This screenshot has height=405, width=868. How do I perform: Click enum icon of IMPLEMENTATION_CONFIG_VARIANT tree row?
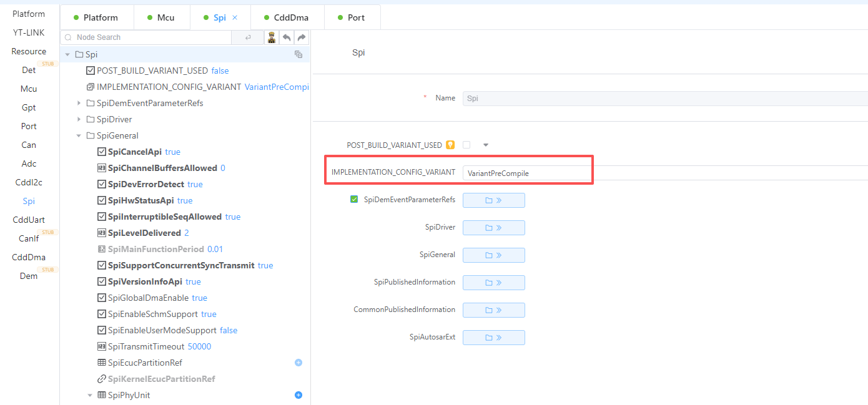91,87
